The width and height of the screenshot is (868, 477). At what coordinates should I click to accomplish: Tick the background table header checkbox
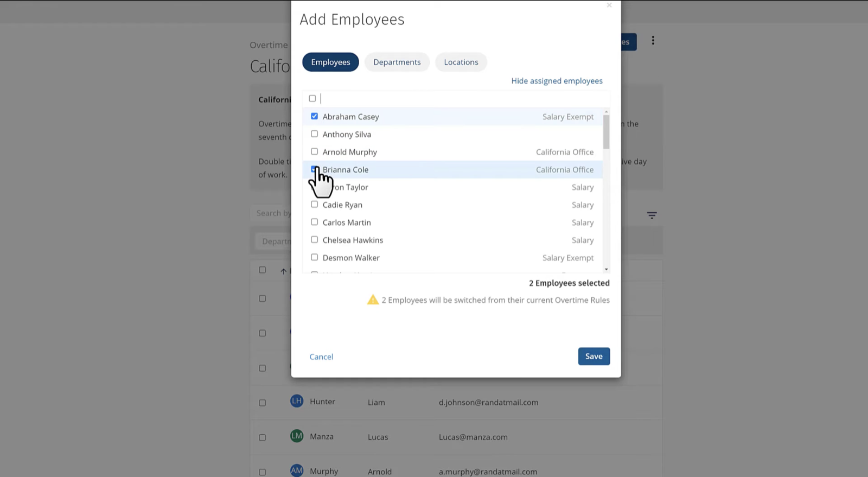tap(263, 270)
